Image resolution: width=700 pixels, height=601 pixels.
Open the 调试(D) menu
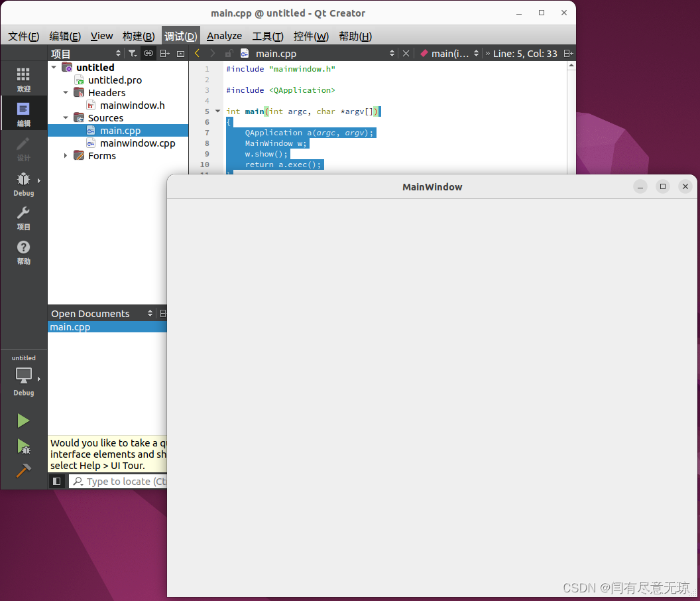[x=181, y=36]
